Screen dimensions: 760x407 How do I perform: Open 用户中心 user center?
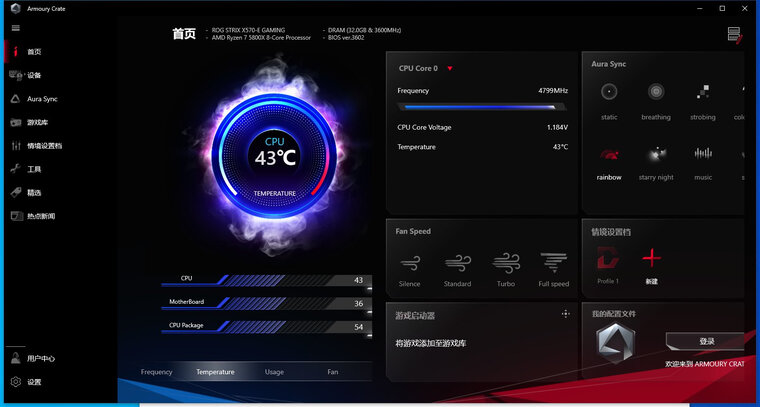41,359
